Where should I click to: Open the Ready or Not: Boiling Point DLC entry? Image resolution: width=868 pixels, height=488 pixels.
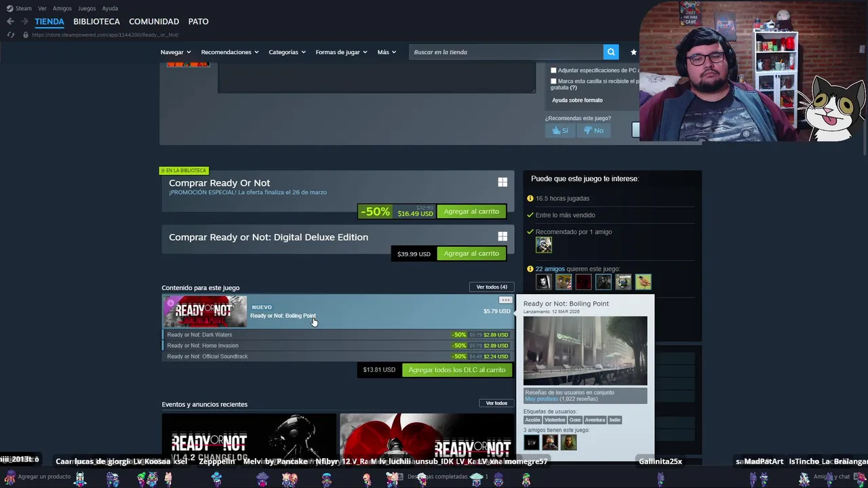pyautogui.click(x=338, y=311)
